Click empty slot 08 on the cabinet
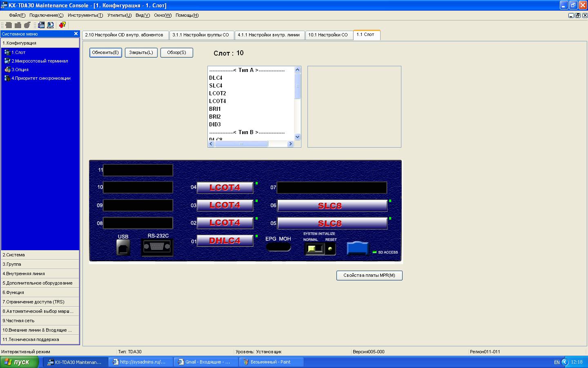This screenshot has width=588, height=368. tap(138, 223)
